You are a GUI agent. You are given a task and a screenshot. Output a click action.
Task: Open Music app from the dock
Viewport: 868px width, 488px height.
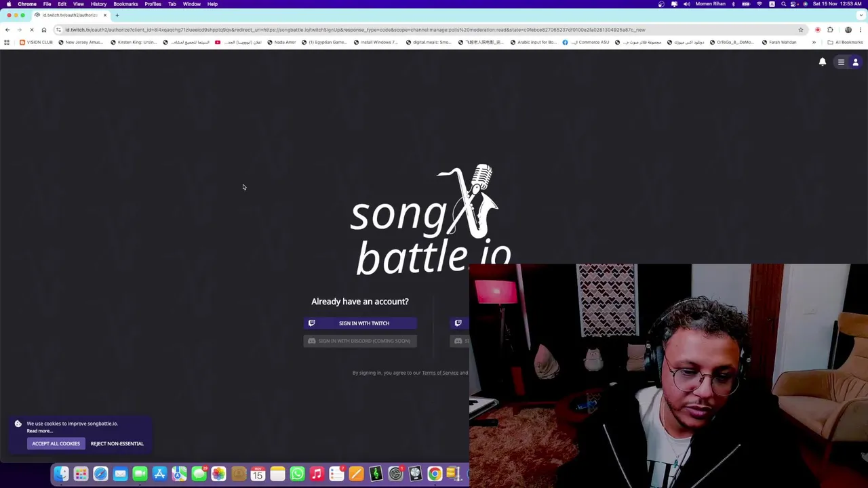pos(317,474)
